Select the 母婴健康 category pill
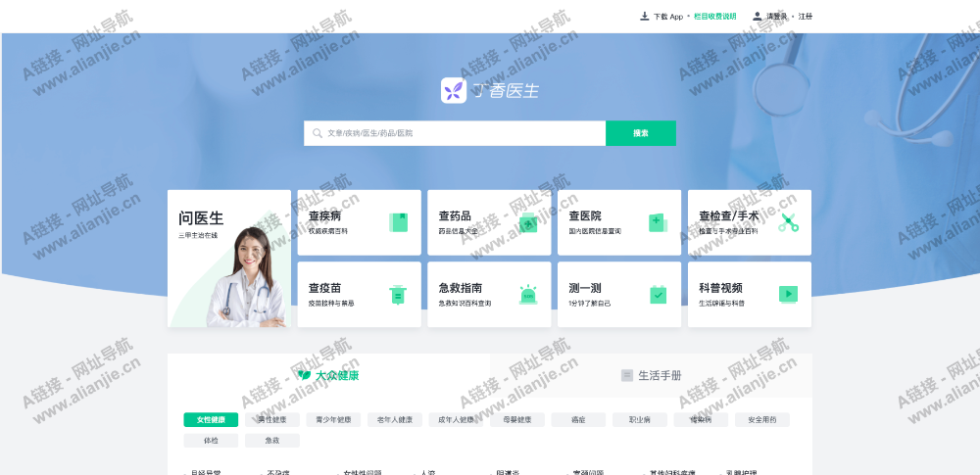The width and height of the screenshot is (980, 475). click(516, 420)
